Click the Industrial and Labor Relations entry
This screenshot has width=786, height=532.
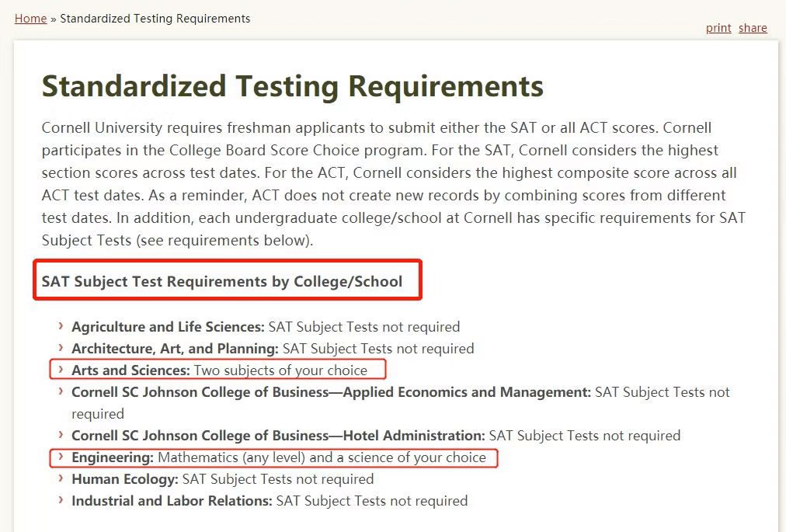[x=270, y=501]
